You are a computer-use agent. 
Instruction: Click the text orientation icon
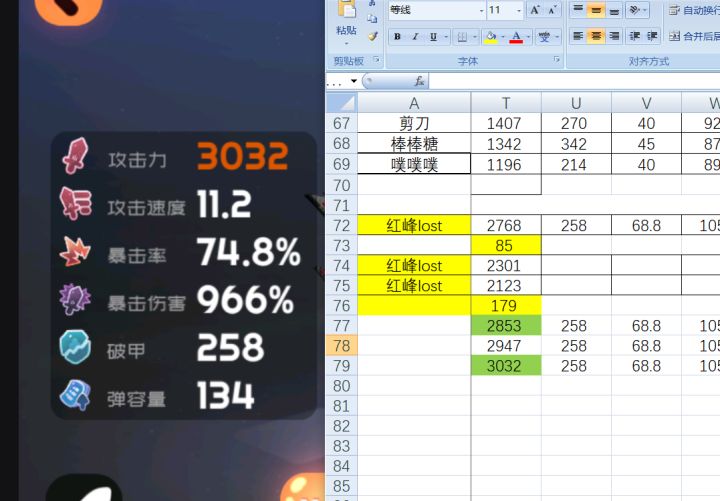point(637,10)
